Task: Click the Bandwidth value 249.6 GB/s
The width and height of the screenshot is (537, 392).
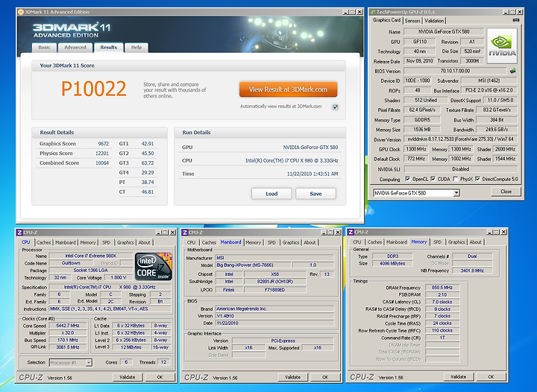Action: 497,130
